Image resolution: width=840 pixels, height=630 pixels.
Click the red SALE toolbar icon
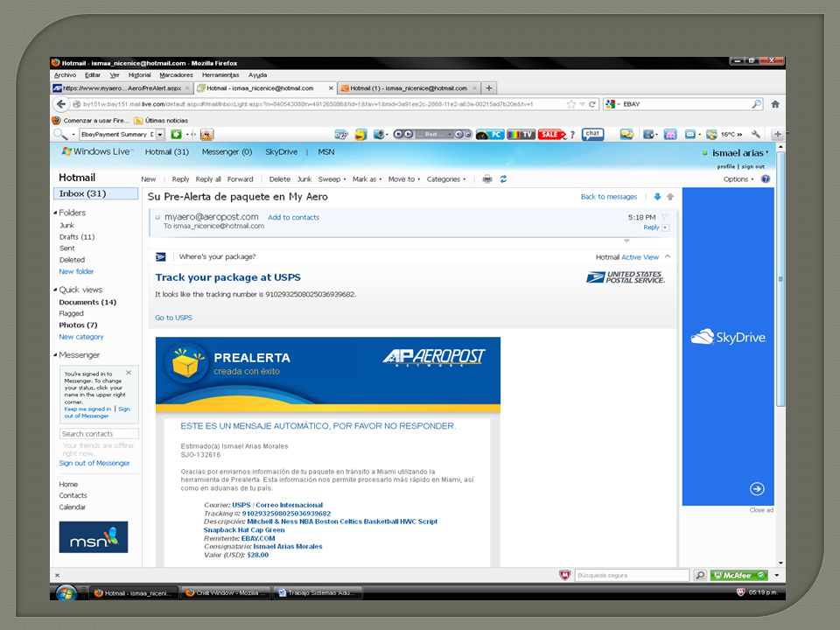click(x=551, y=134)
